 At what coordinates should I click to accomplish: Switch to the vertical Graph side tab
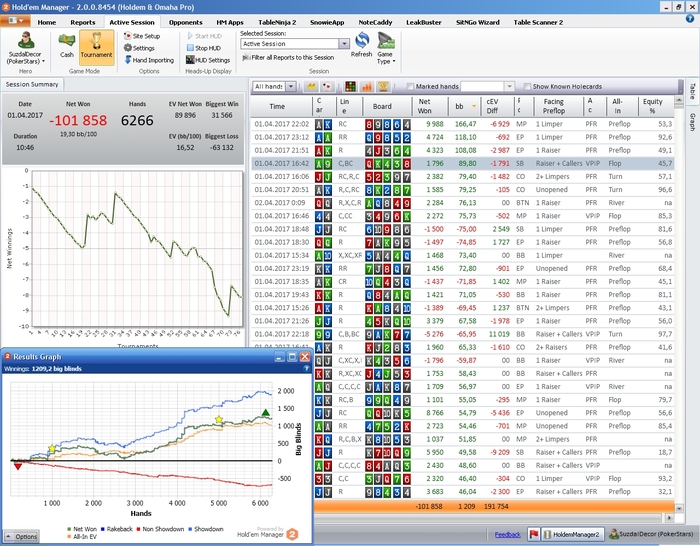coord(692,122)
